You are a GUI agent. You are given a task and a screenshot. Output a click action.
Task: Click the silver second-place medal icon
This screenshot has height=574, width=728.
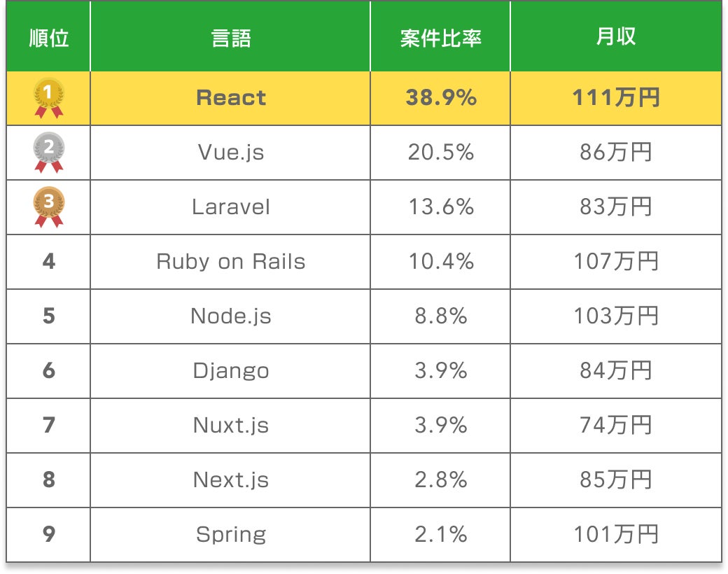[48, 152]
